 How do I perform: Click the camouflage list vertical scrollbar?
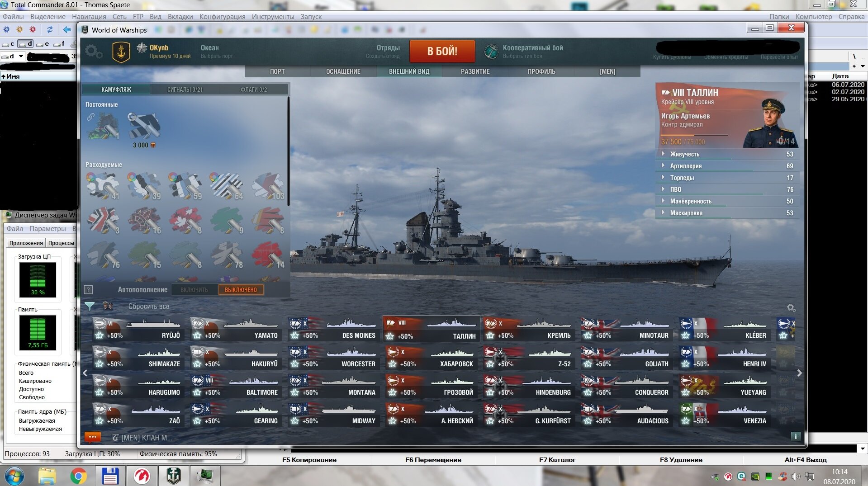[x=288, y=151]
